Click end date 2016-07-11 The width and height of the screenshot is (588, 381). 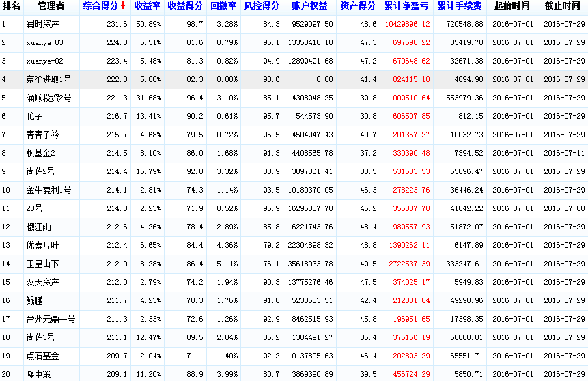click(564, 153)
